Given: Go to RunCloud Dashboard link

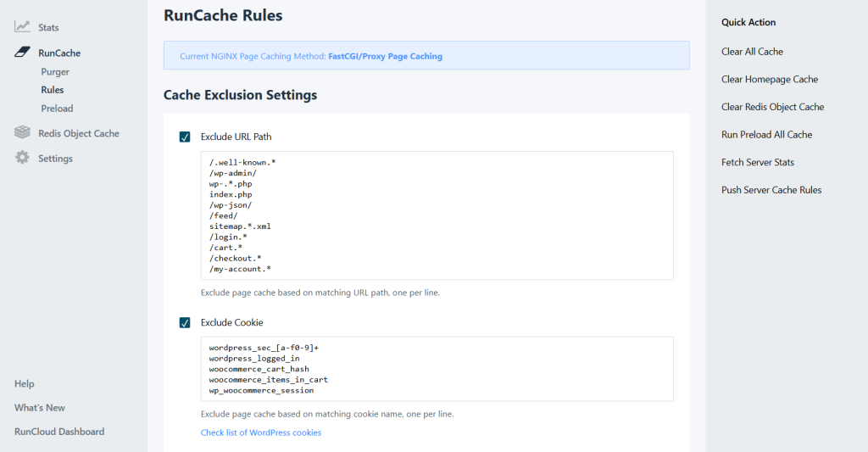Looking at the screenshot, I should click(x=59, y=432).
